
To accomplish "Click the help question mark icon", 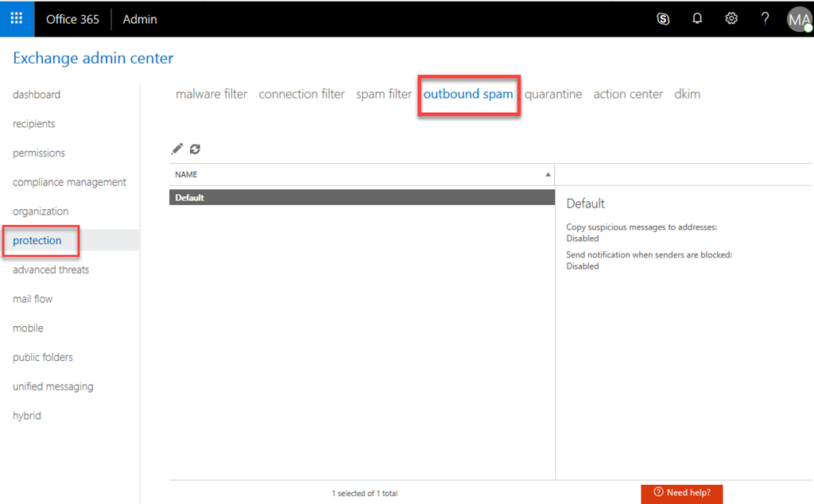I will [766, 19].
